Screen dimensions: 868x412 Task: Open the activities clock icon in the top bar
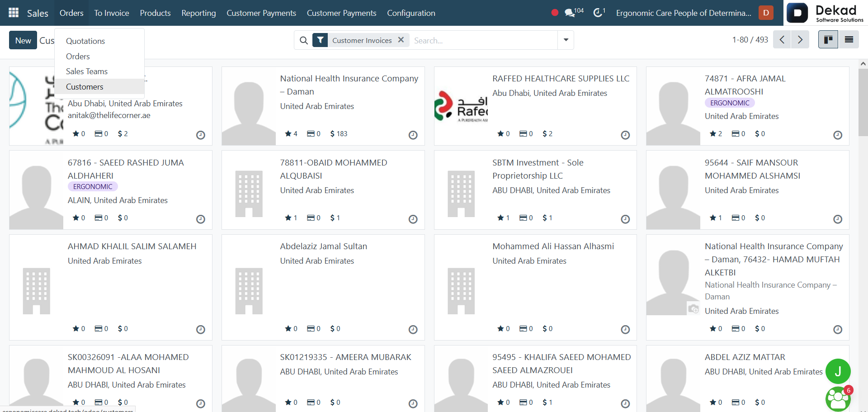599,13
